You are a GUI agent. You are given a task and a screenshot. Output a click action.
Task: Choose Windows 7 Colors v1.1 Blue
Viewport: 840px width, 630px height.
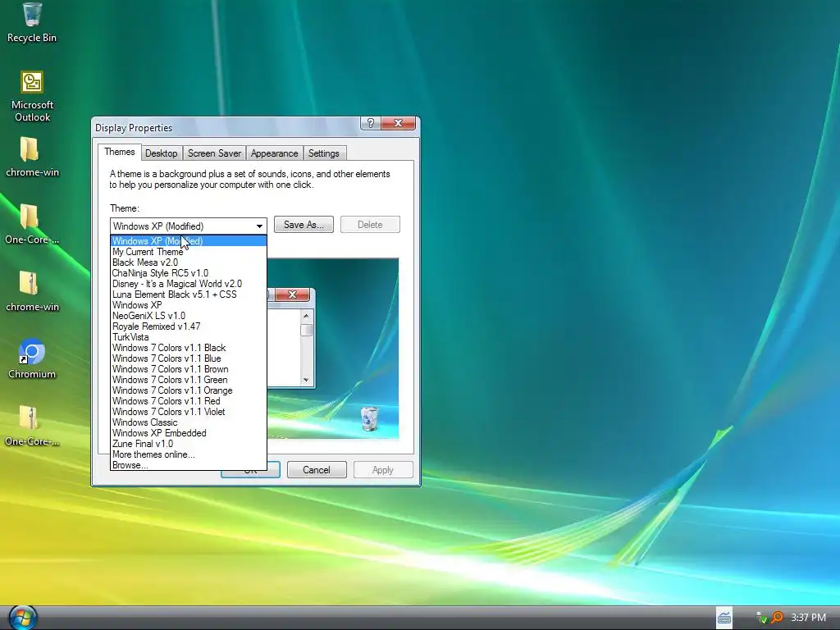coord(189,358)
